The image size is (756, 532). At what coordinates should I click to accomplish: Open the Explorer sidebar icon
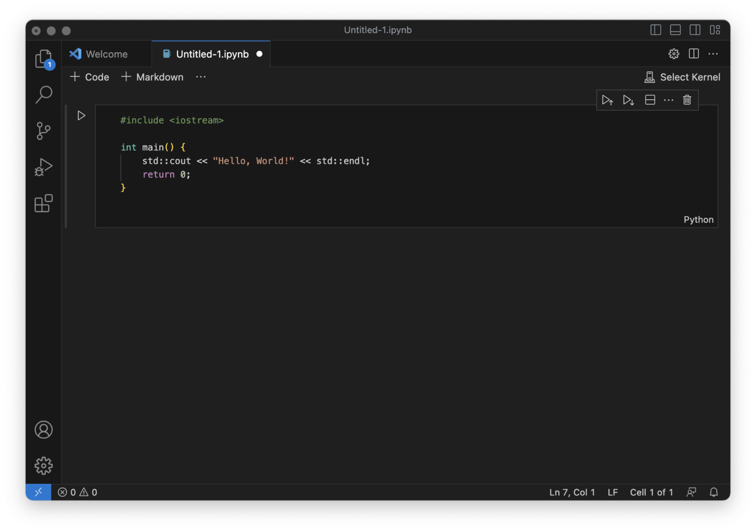(43, 57)
